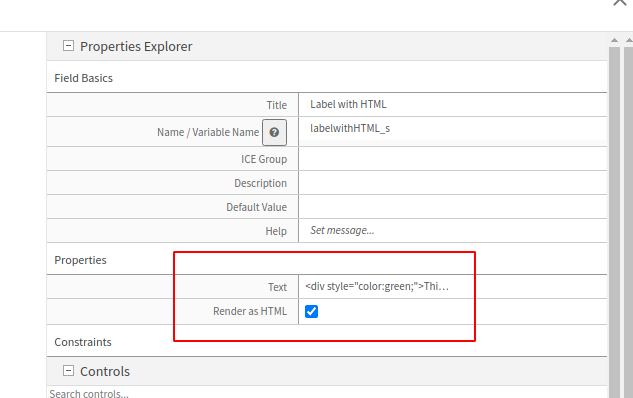Uncheck the Render as HTML checkbox
Image resolution: width=633 pixels, height=398 pixels.
pyautogui.click(x=311, y=312)
